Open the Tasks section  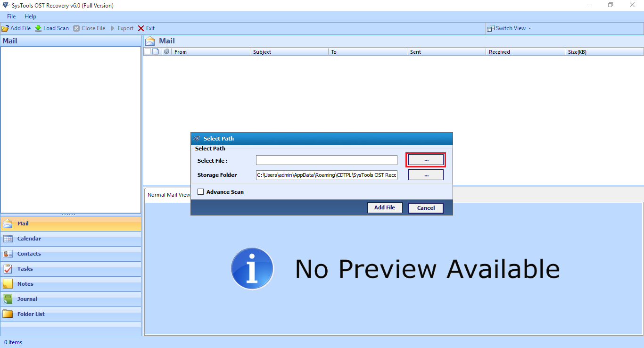pyautogui.click(x=71, y=269)
